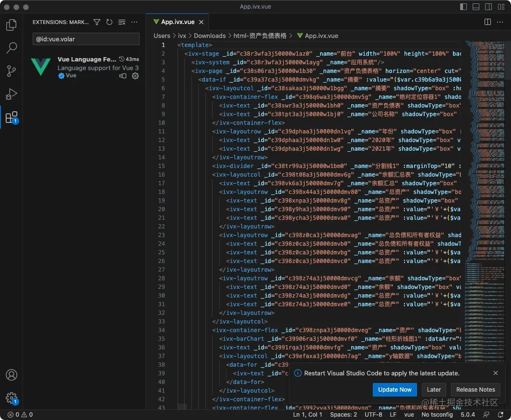Select the Extensions view icon
Viewport: 511px width, 420px height.
pyautogui.click(x=12, y=118)
